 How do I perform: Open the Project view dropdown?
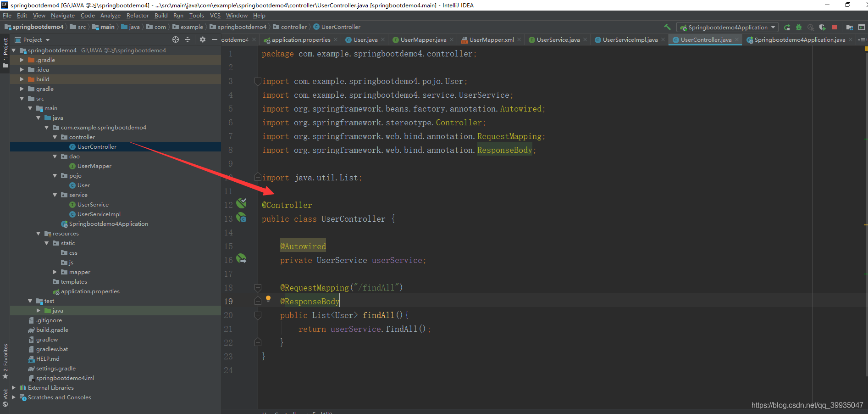33,40
